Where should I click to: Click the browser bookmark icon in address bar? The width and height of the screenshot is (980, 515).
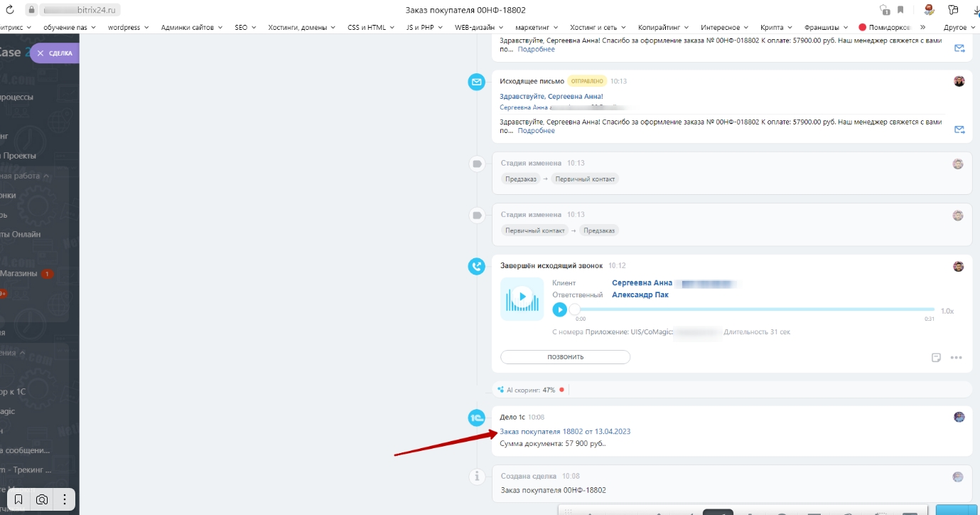coord(900,10)
